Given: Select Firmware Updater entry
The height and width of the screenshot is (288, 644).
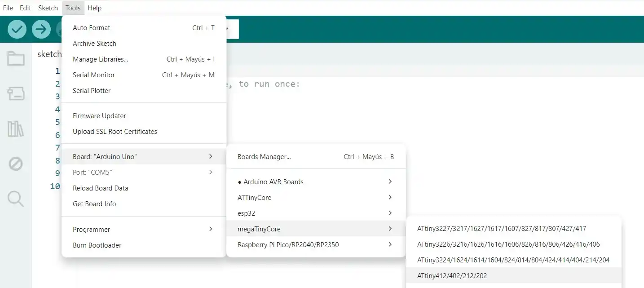Looking at the screenshot, I should coord(144,116).
